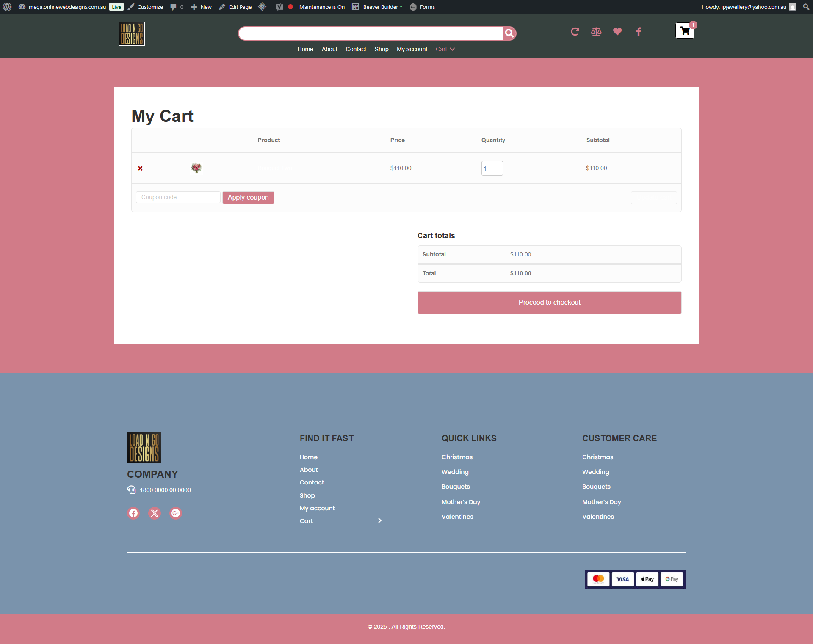Click the search magnifier button
813x644 pixels.
click(509, 33)
